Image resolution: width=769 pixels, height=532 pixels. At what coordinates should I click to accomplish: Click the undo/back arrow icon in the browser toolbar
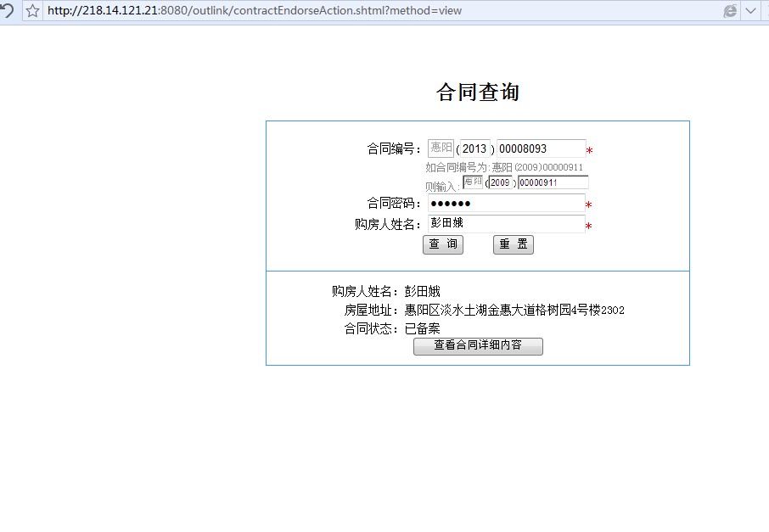tap(7, 10)
